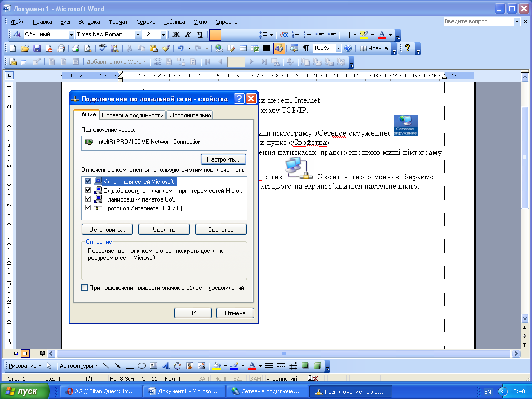
Task: Open style dropdown showing Обычный
Action: pyautogui.click(x=71, y=35)
